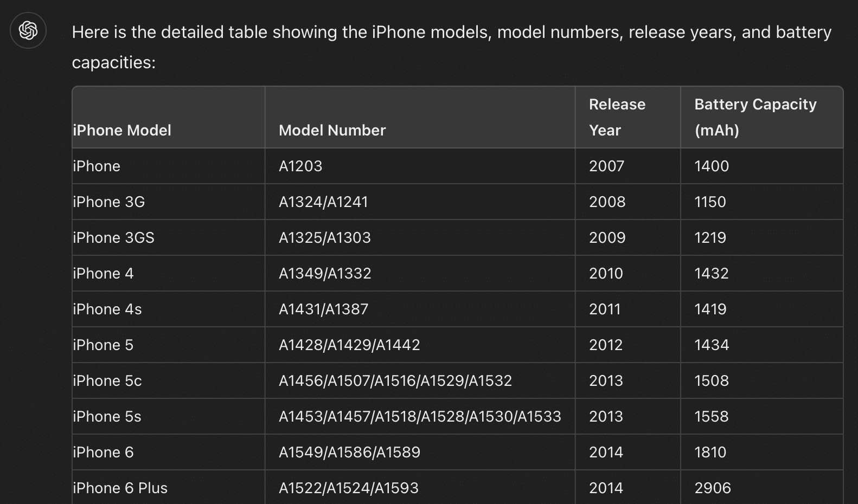Screen dimensions: 858x504
Task: Click the A1325/A1303 model number cell
Action: click(325, 237)
